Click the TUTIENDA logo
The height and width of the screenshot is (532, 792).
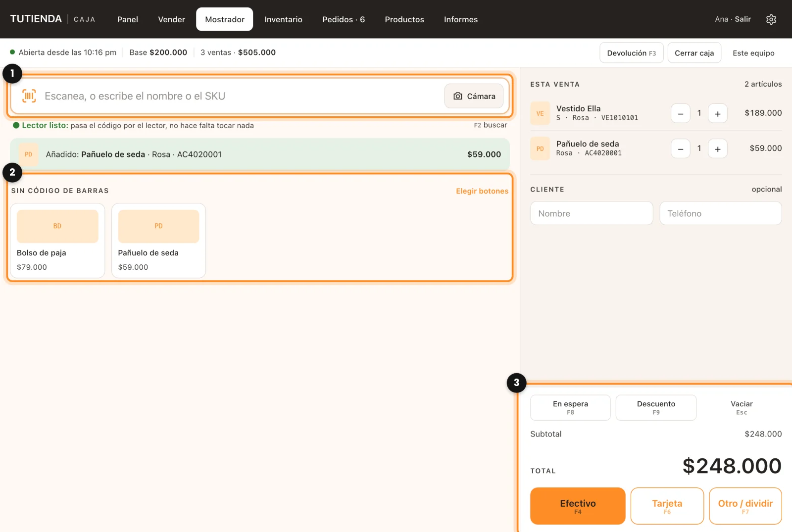(36, 19)
